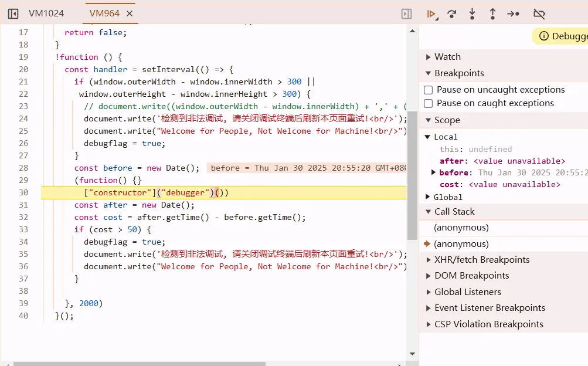Click the inline 'before = Thu Jan 30' value
Image resolution: width=588 pixels, height=366 pixels.
pyautogui.click(x=307, y=168)
